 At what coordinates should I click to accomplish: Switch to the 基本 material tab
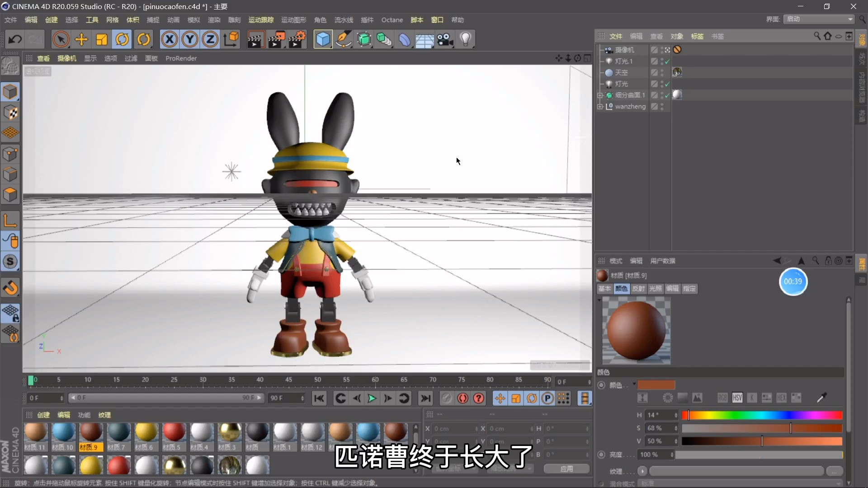604,288
